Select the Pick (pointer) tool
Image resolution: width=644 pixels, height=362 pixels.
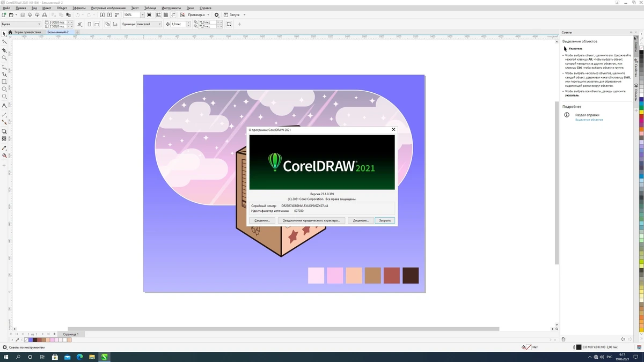pos(4,34)
